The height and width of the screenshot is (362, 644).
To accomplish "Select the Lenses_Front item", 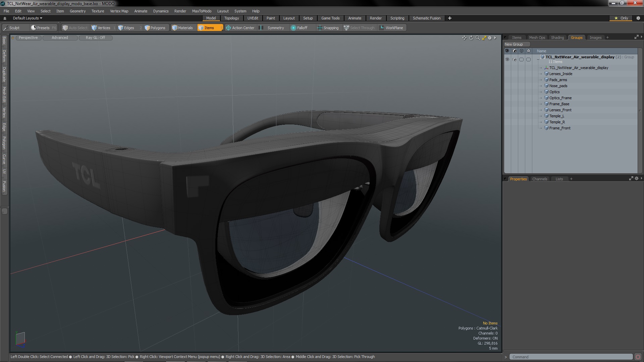I will [560, 110].
